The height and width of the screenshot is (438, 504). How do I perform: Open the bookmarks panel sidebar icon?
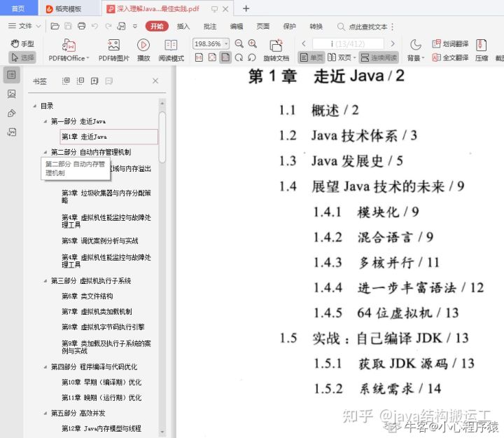(x=12, y=75)
